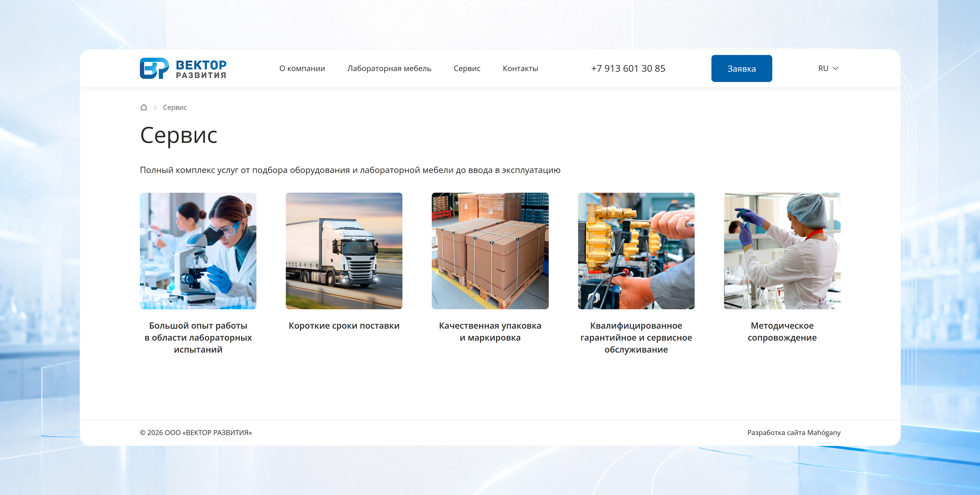The image size is (980, 495).
Task: Follow the Разработка сайта Mahógany link
Action: (x=794, y=432)
